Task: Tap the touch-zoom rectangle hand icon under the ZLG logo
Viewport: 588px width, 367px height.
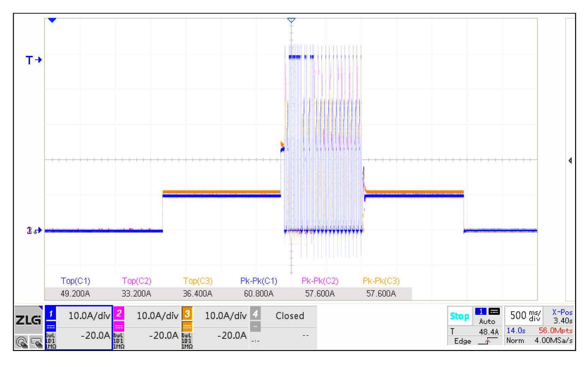Action: [x=36, y=342]
